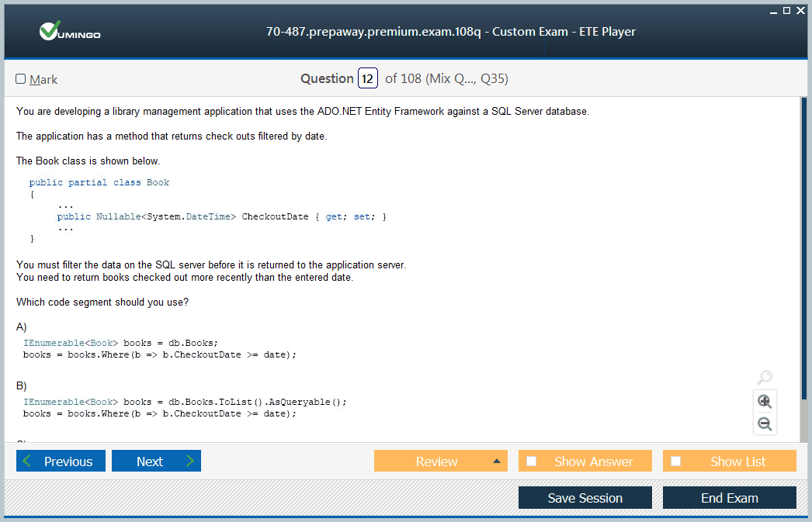Click the zoom in magnifier icon
The height and width of the screenshot is (522, 812).
[x=765, y=402]
